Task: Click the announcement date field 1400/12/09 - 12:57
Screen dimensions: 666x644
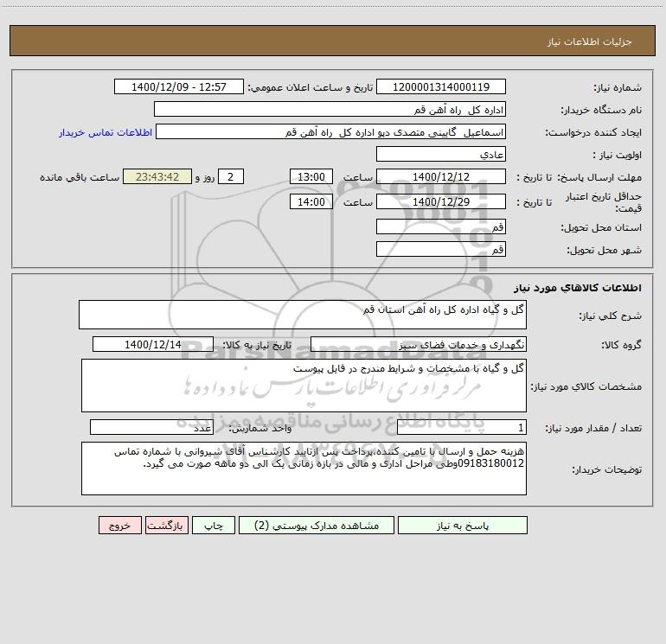Action: tap(179, 86)
